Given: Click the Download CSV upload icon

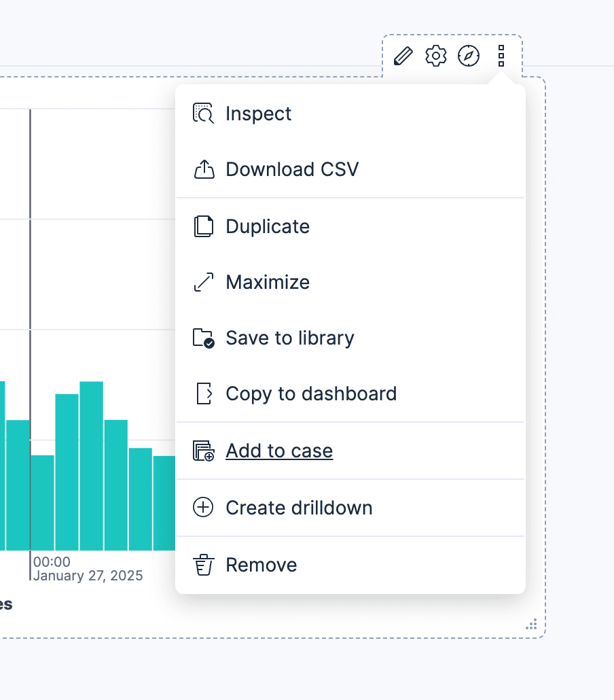Looking at the screenshot, I should point(203,169).
